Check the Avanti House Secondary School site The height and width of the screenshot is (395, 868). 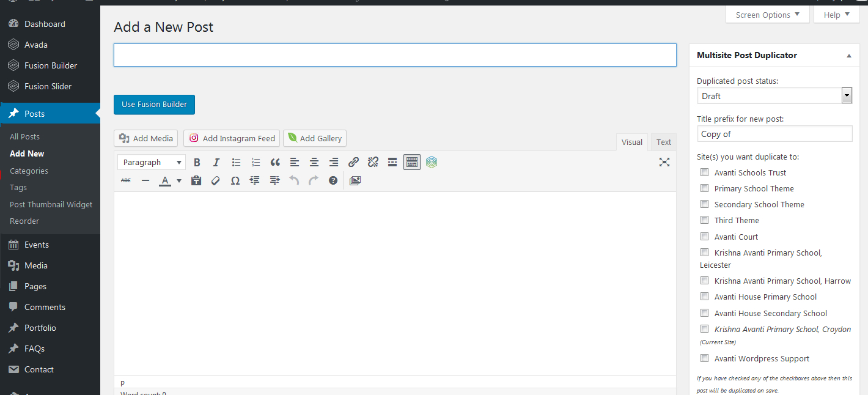click(x=705, y=312)
